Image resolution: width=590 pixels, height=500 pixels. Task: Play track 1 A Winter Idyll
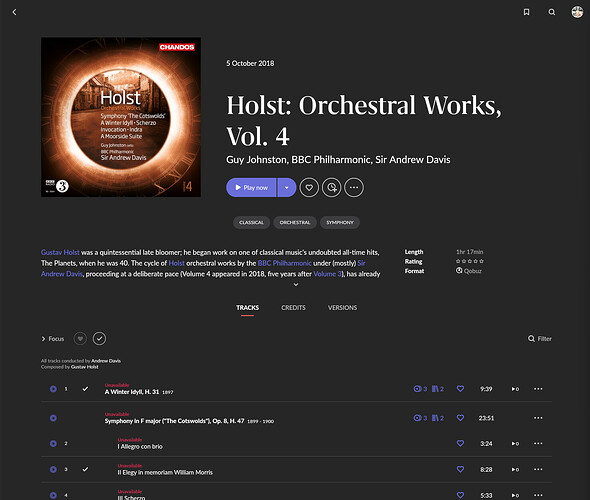[x=53, y=389]
